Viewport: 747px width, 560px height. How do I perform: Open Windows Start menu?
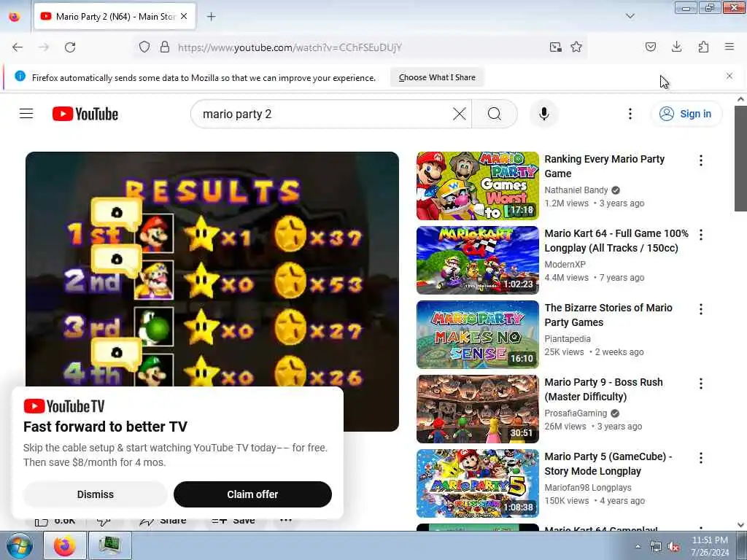click(x=19, y=545)
